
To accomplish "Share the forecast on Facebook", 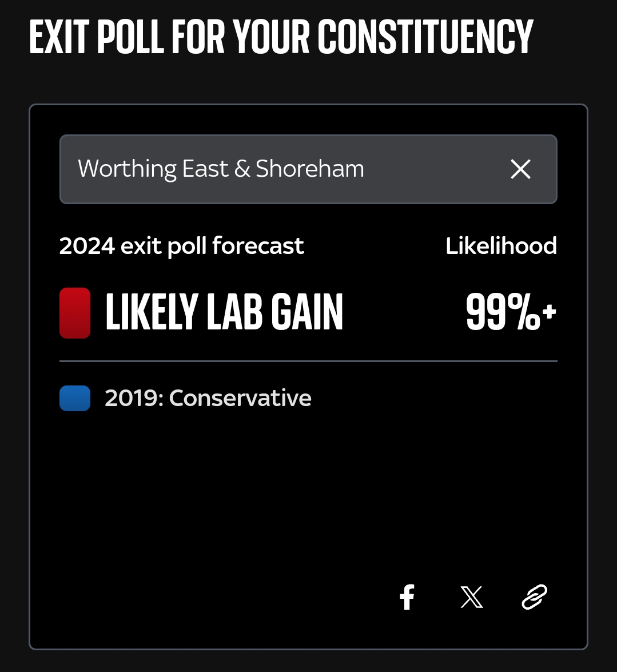I will pos(407,597).
